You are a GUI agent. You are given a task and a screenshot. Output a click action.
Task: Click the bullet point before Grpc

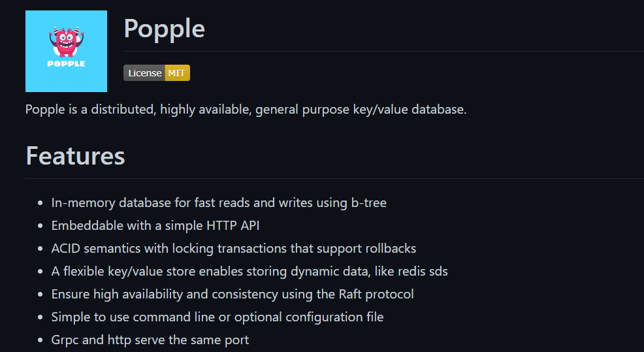coord(41,340)
